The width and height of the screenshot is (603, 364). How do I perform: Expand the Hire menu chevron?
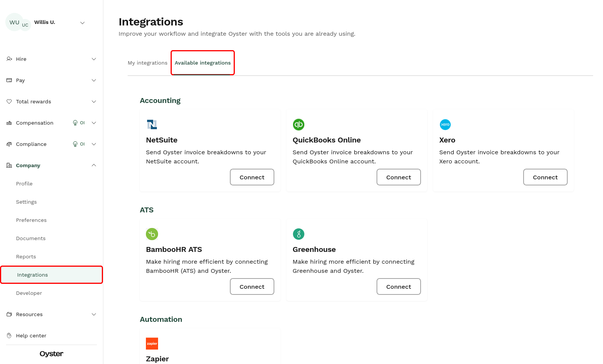coord(94,59)
